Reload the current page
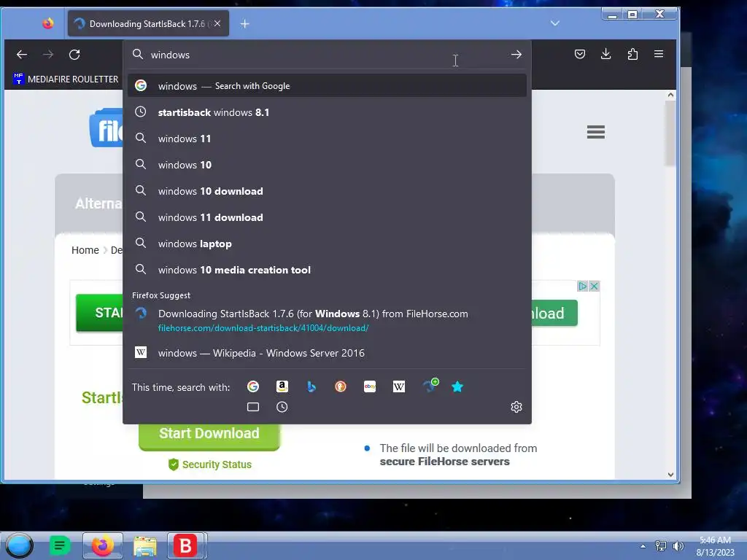 coord(74,55)
